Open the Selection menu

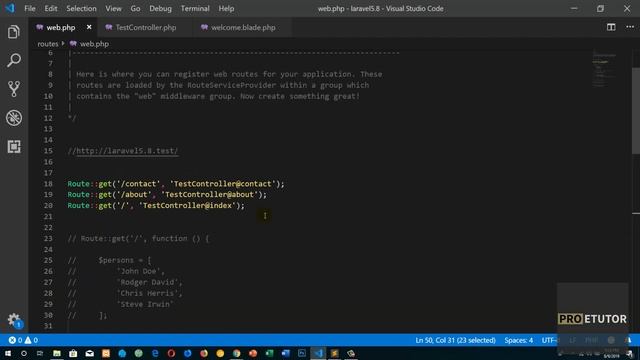point(81,8)
